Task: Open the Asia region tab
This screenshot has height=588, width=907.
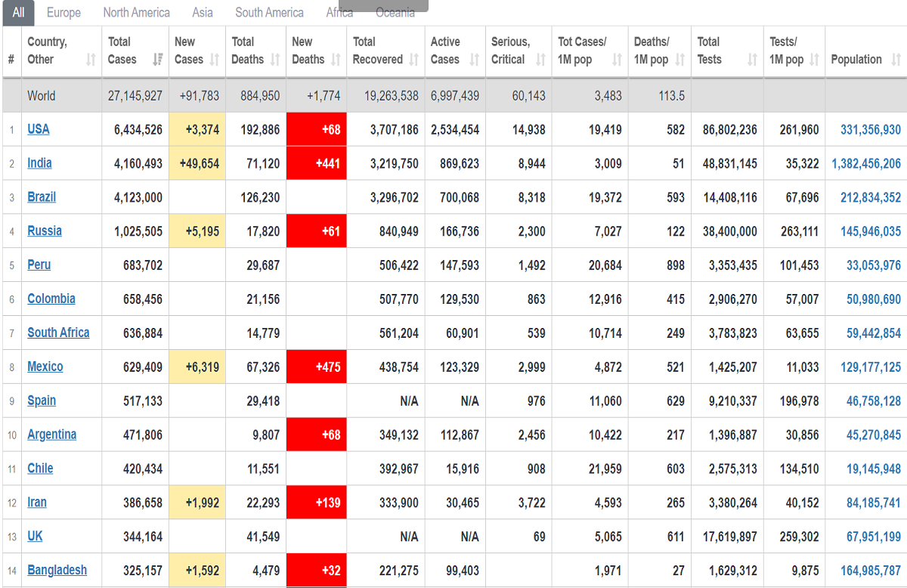Action: [x=203, y=13]
